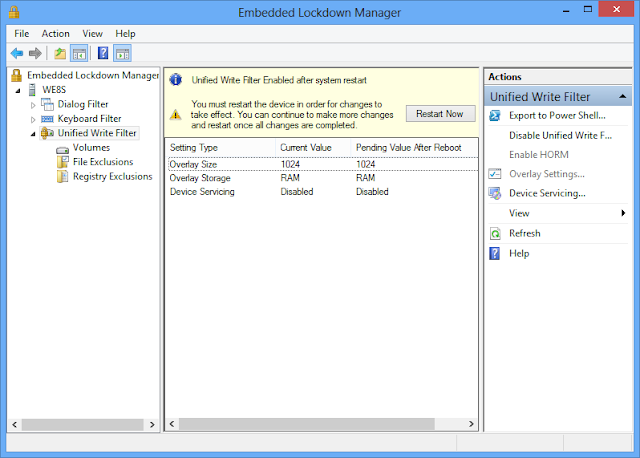The height and width of the screenshot is (458, 640).
Task: Click the Refresh action label
Action: [524, 233]
